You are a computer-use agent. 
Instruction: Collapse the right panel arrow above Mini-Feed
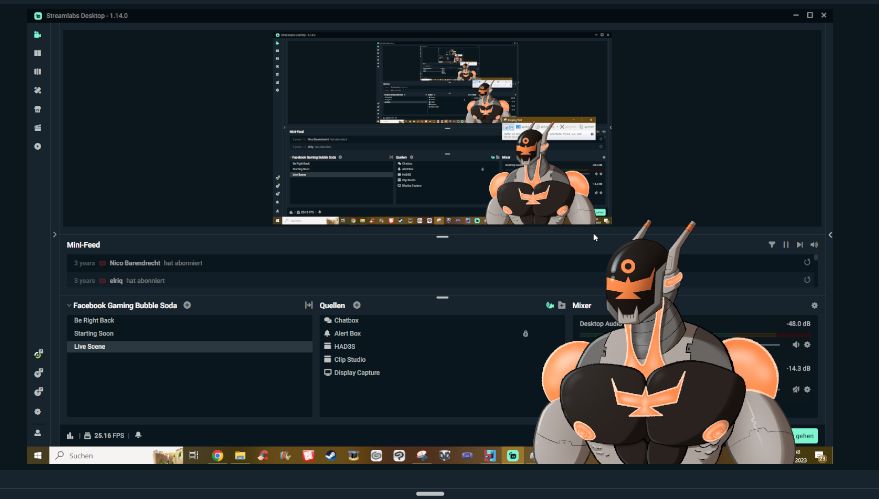coord(830,235)
